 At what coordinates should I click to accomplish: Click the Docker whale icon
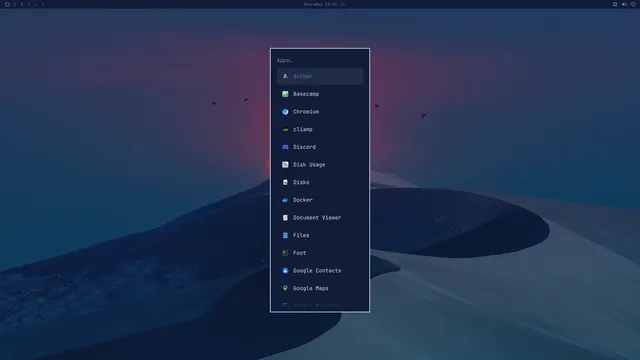click(285, 200)
